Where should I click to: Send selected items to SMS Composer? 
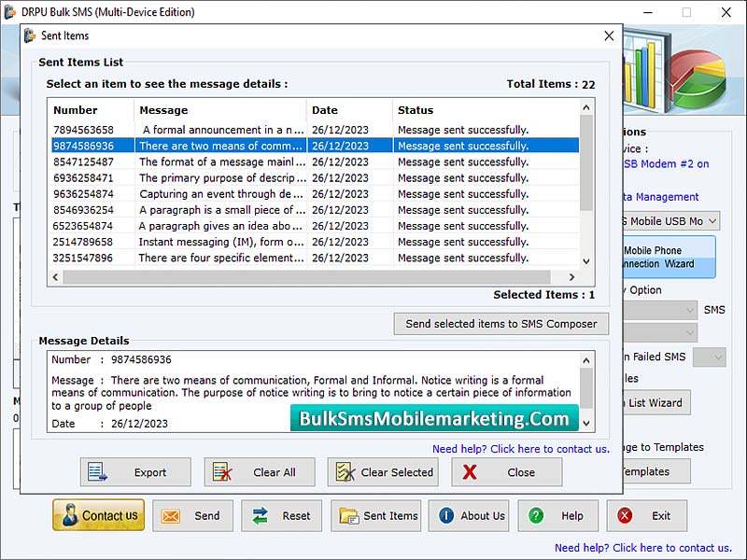(x=500, y=324)
